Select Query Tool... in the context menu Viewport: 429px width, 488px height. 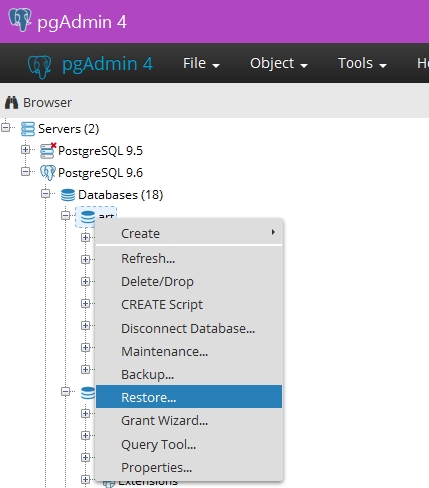coord(189,444)
